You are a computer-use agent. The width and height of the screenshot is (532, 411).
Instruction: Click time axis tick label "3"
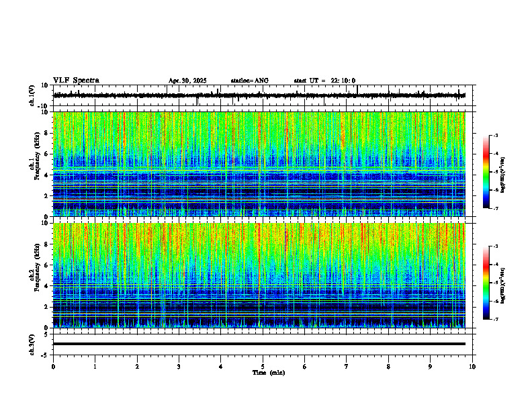(x=179, y=367)
